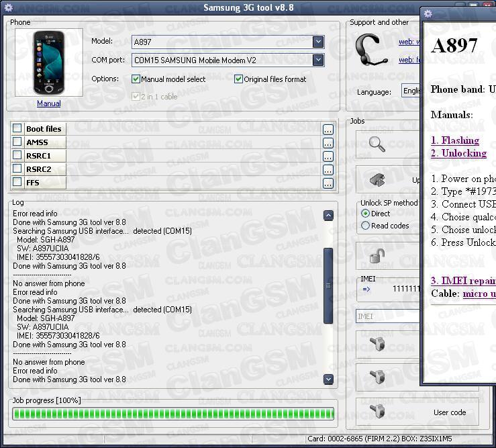Click the magnifier search phone job icon
Screen dimensions: 496x448
[x=377, y=144]
